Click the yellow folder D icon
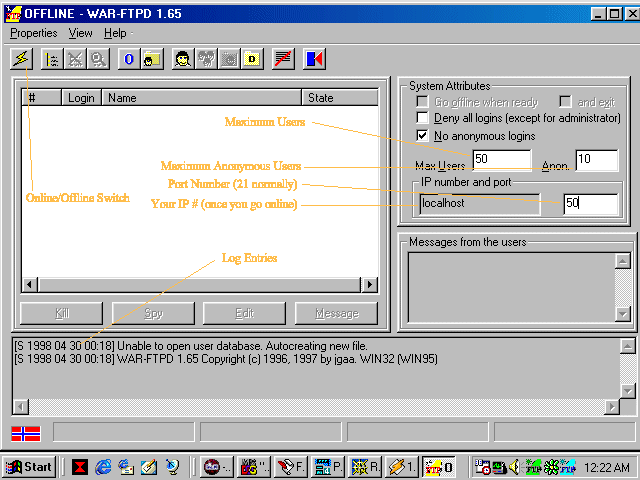 252,59
